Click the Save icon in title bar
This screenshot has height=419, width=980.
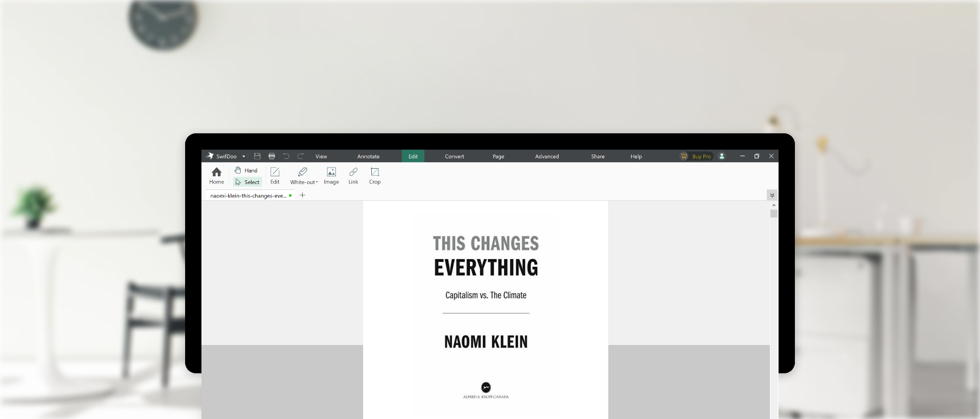(258, 156)
